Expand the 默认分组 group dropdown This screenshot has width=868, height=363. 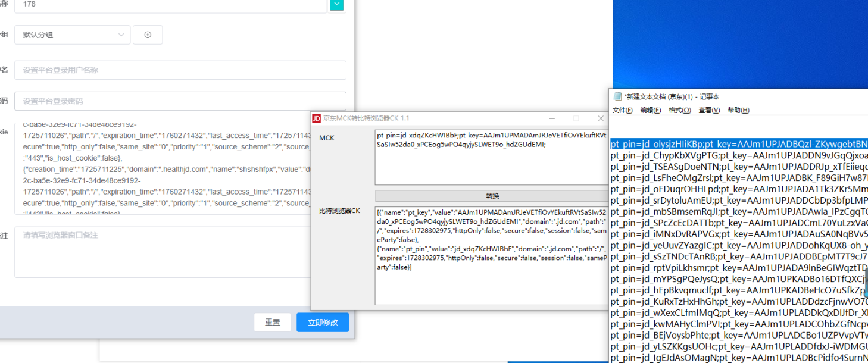pyautogui.click(x=72, y=35)
